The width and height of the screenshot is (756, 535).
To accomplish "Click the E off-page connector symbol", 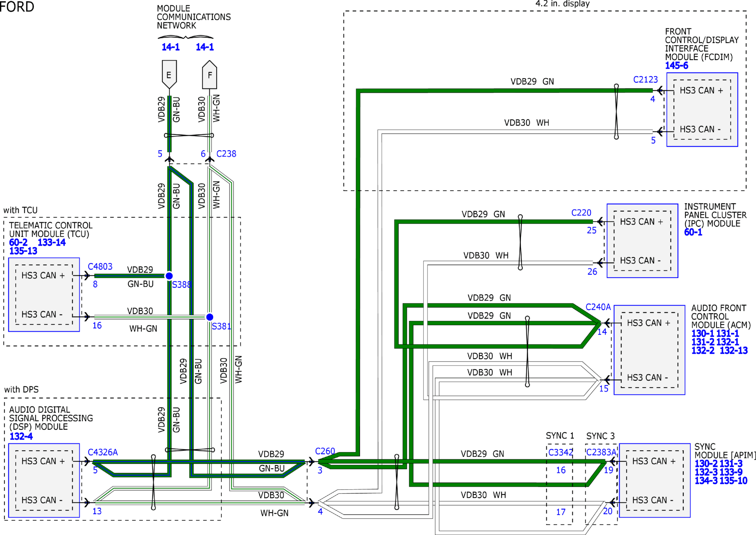I will (169, 75).
